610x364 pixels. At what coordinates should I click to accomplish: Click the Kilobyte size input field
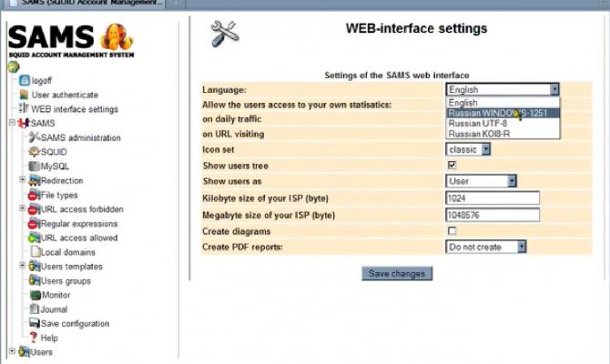coord(493,198)
